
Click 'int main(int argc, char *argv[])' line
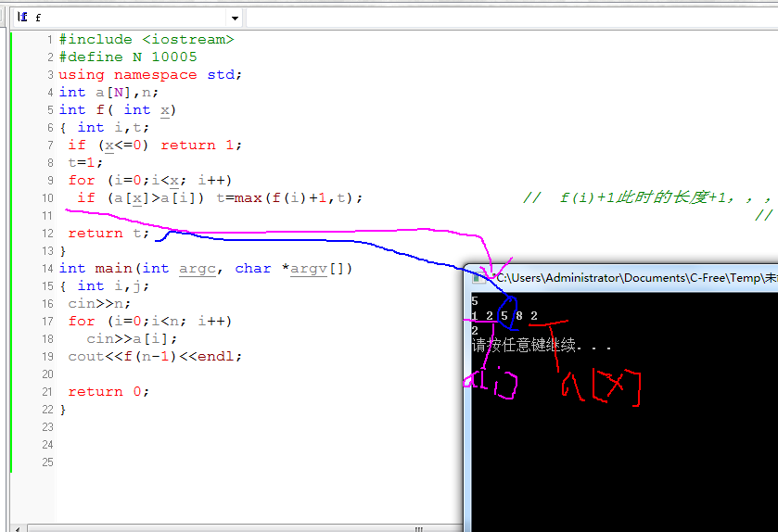(206, 269)
